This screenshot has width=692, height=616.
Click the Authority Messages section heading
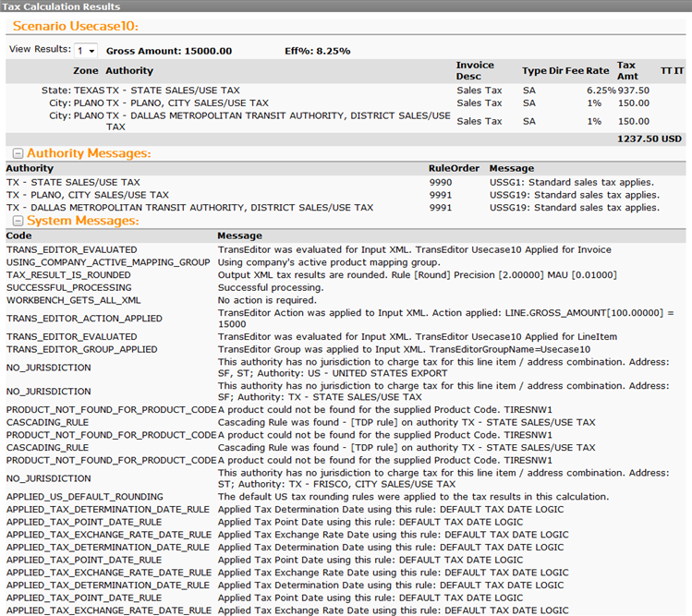(x=88, y=153)
